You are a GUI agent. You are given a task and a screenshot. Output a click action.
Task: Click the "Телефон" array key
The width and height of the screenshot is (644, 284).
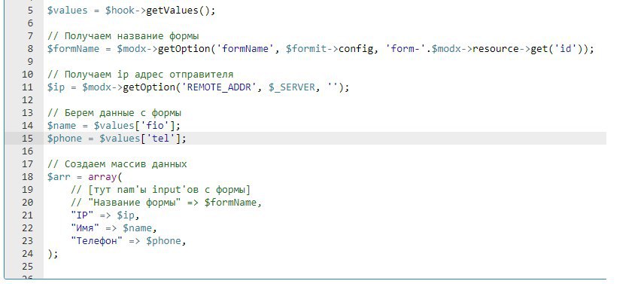click(x=97, y=241)
